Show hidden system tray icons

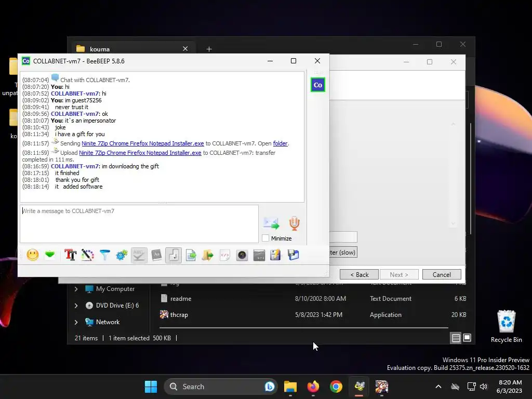[438, 387]
